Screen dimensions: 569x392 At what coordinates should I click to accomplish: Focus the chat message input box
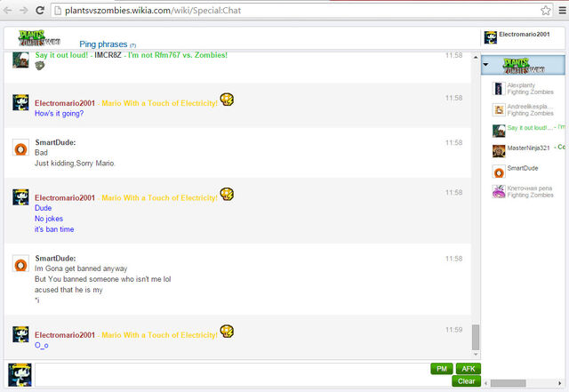coord(232,374)
